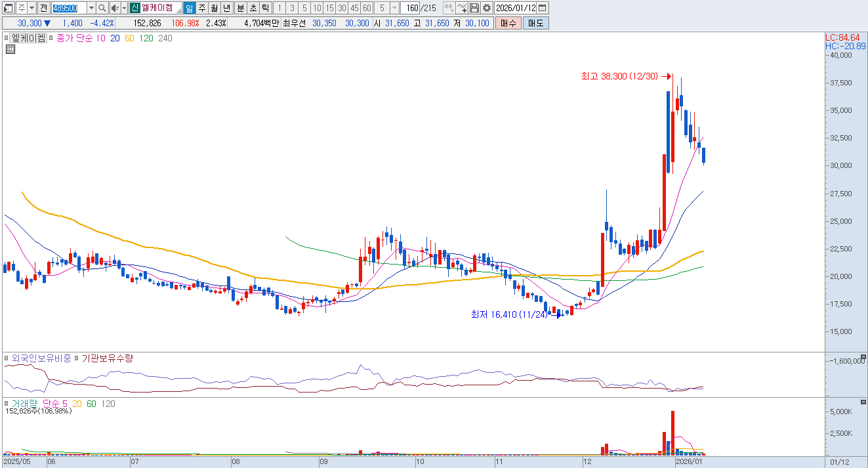
Task: Open the stock code history dropdown
Action: pyautogui.click(x=91, y=8)
